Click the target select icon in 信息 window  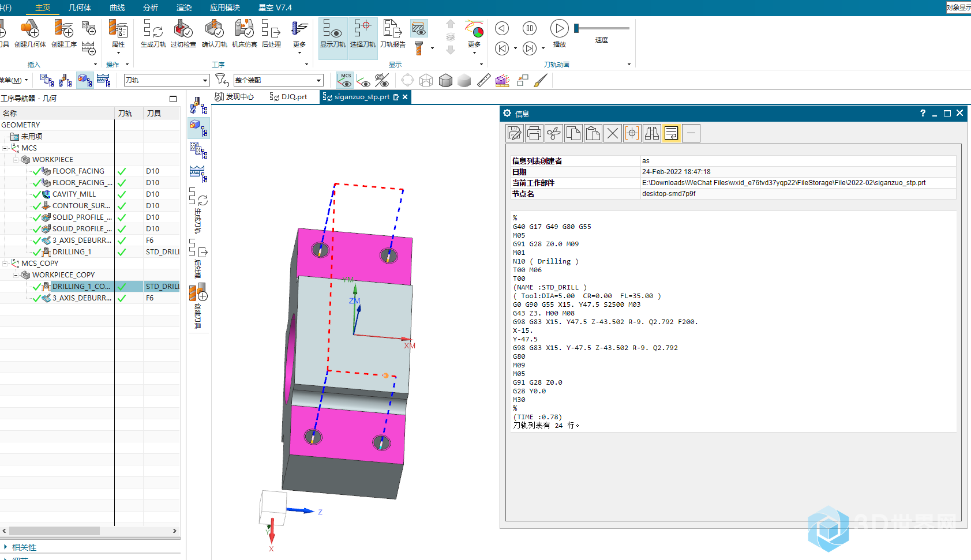pos(632,133)
